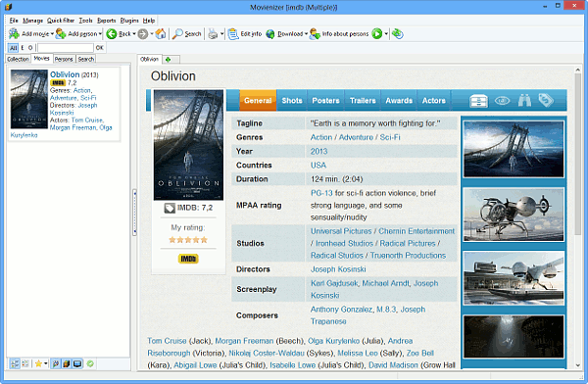Switch to the Persons tab
This screenshot has height=384, width=588.
[64, 59]
